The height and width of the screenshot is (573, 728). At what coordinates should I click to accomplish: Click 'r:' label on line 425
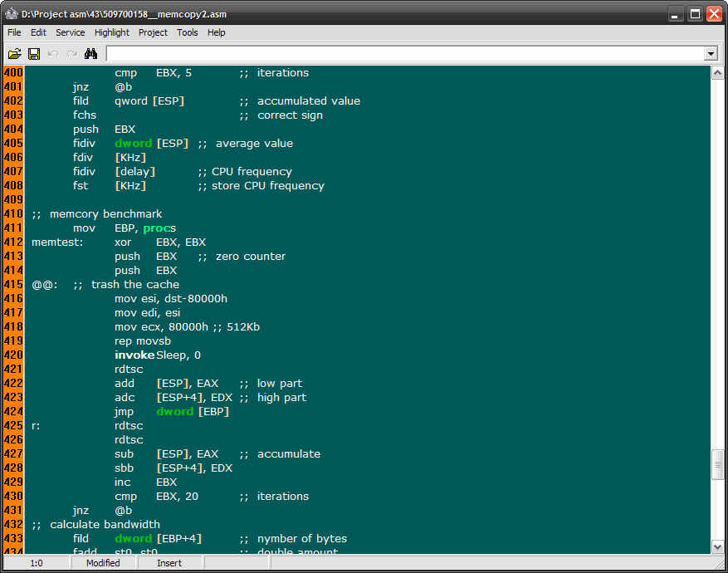click(36, 426)
